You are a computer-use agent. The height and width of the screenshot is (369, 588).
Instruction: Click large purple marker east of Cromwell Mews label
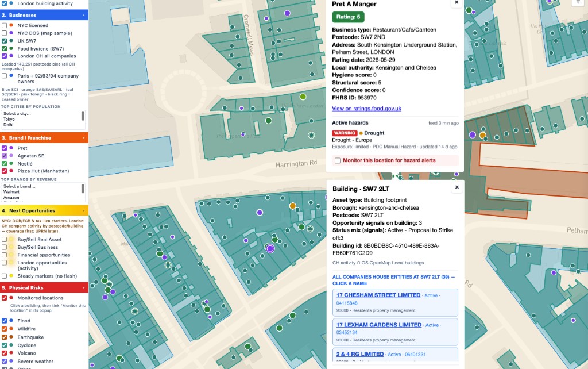click(287, 13)
